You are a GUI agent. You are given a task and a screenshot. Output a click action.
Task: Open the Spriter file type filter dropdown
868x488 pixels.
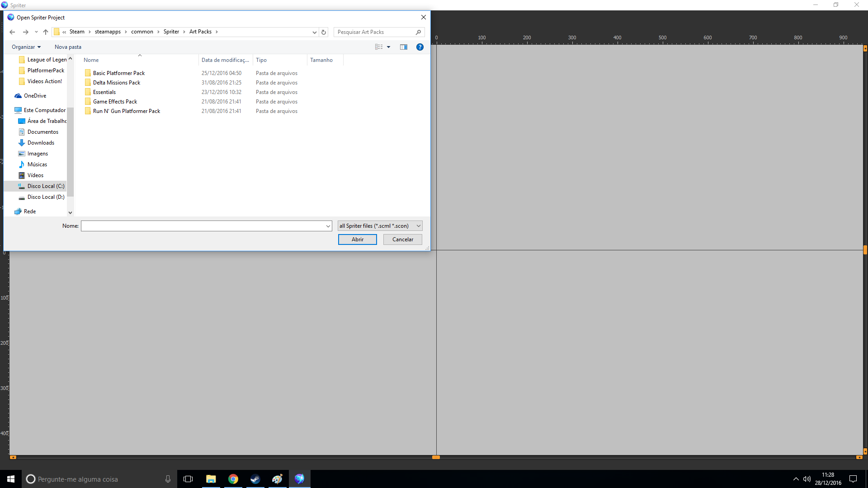click(380, 226)
